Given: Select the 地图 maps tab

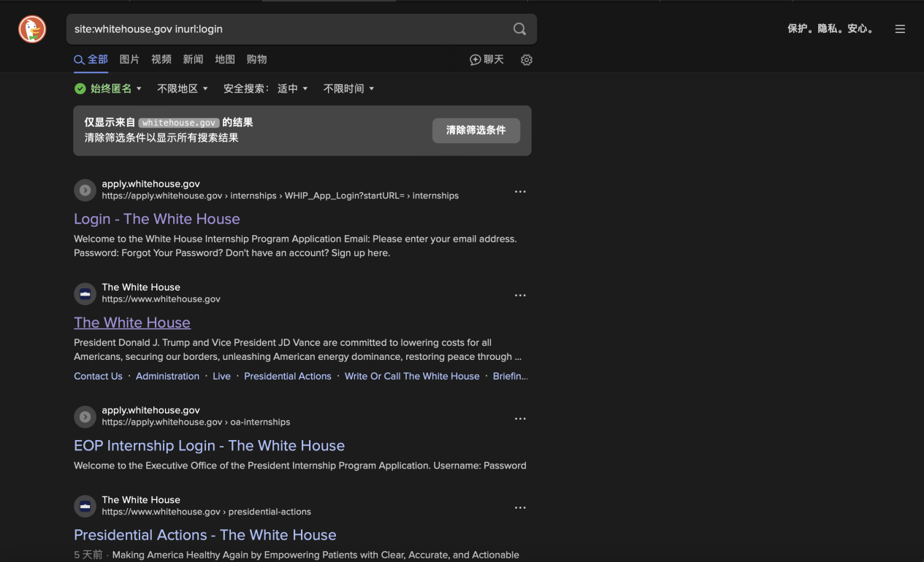Looking at the screenshot, I should click(x=225, y=60).
